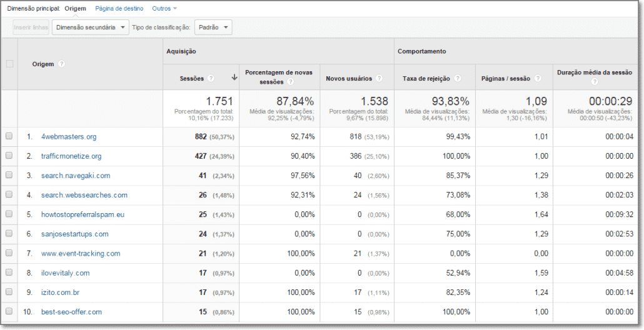Open the best-seo-offer.com link
This screenshot has height=330, width=644.
71,312
